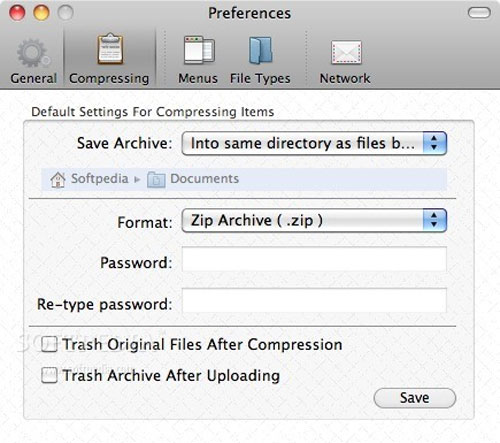Enable Trash Archive After Uploading
Viewport: 500px width, 443px height.
pyautogui.click(x=49, y=375)
